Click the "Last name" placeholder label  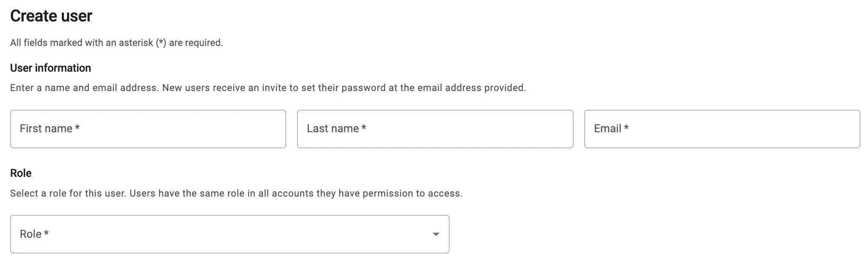(x=333, y=129)
